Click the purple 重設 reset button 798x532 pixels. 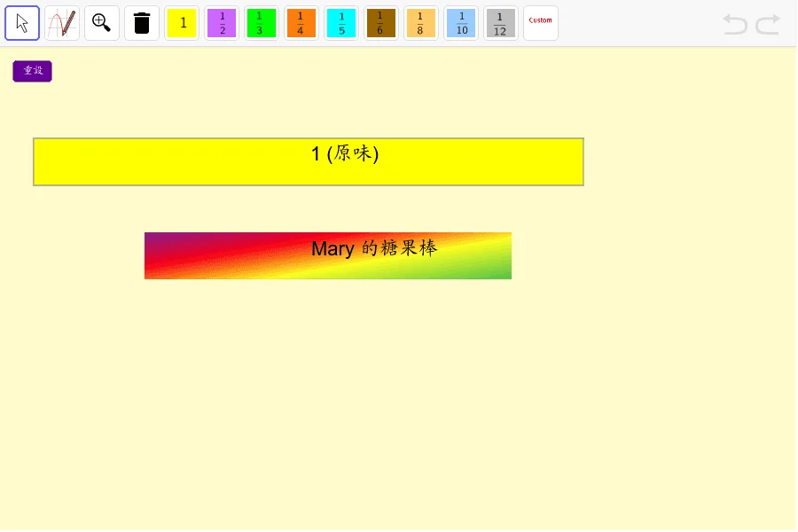pos(33,71)
